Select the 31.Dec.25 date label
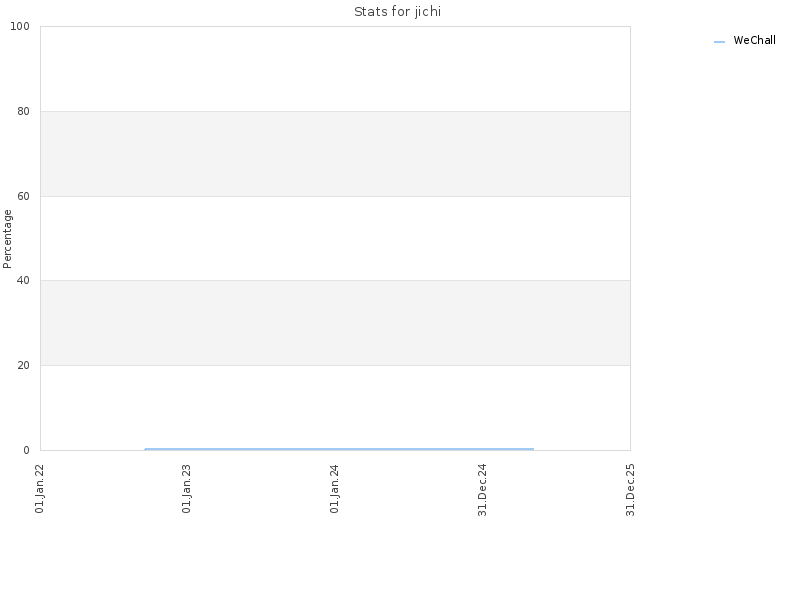 click(631, 490)
